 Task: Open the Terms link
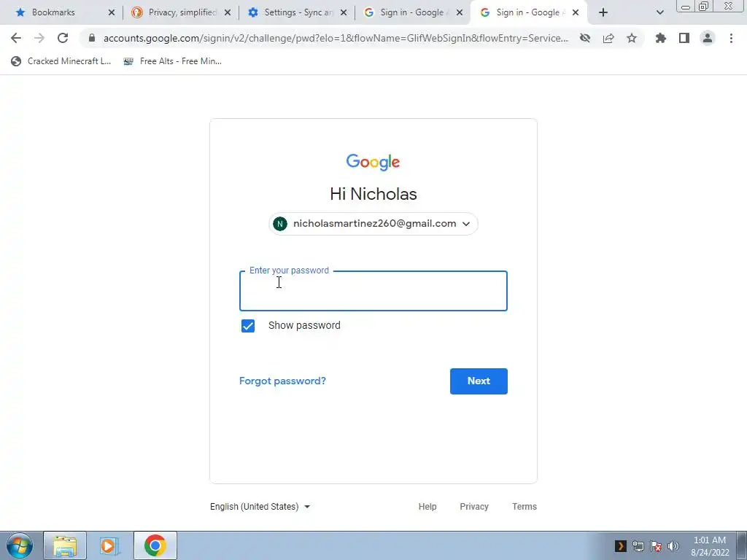click(525, 507)
